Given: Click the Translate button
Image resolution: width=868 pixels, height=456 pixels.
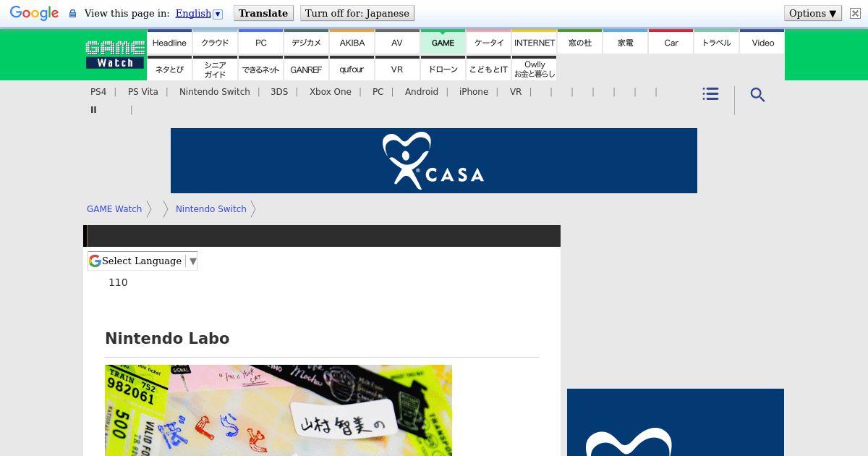Looking at the screenshot, I should [x=263, y=13].
